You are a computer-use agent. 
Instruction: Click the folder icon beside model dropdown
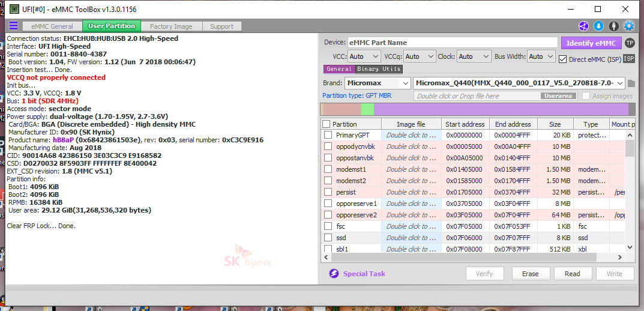(631, 83)
